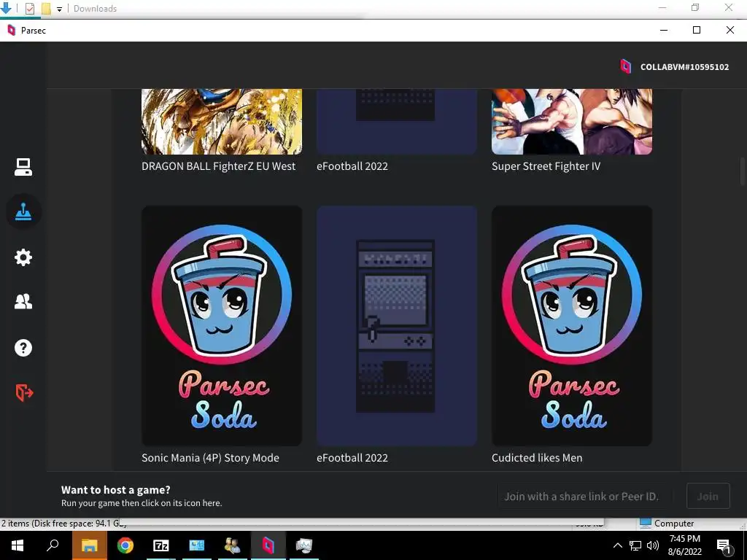Maximize the Parsec window
This screenshot has height=560, width=747.
697,30
